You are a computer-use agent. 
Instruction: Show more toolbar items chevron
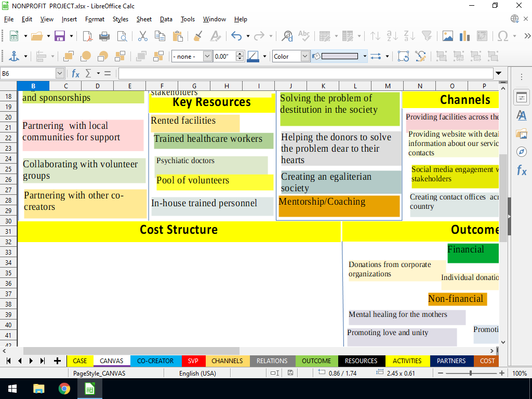click(527, 36)
